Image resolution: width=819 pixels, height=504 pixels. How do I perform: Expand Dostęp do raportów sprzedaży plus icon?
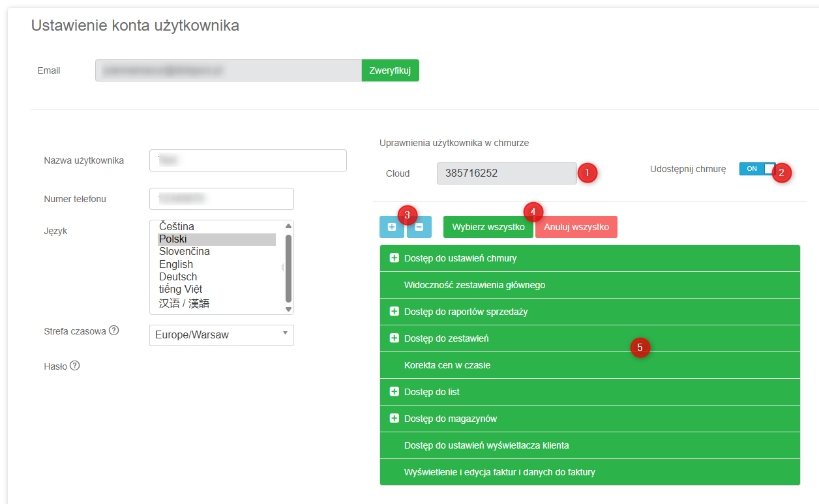[394, 312]
